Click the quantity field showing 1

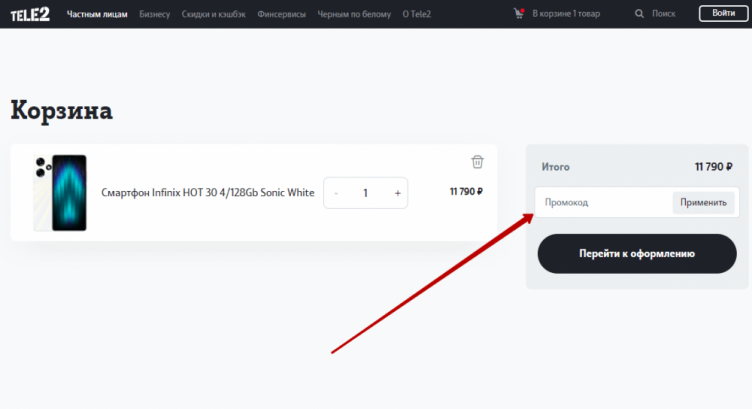click(x=366, y=193)
